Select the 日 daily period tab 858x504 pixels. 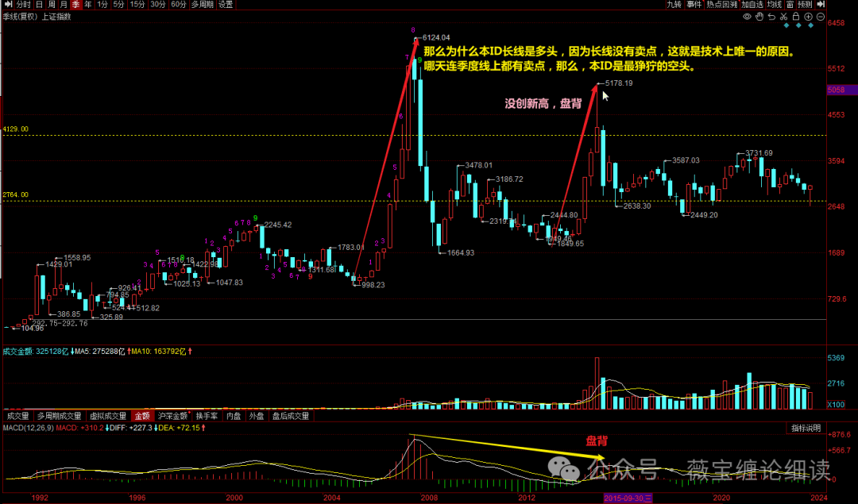pyautogui.click(x=40, y=5)
